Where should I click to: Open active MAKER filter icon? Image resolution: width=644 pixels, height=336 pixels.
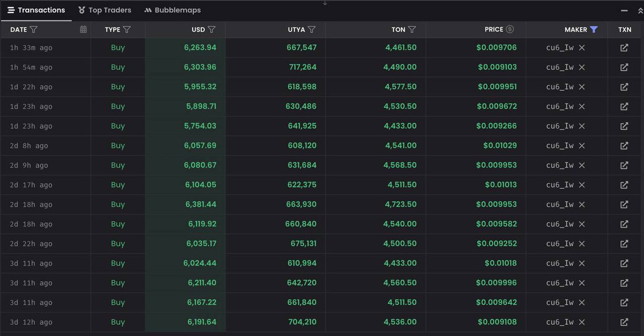pyautogui.click(x=594, y=30)
